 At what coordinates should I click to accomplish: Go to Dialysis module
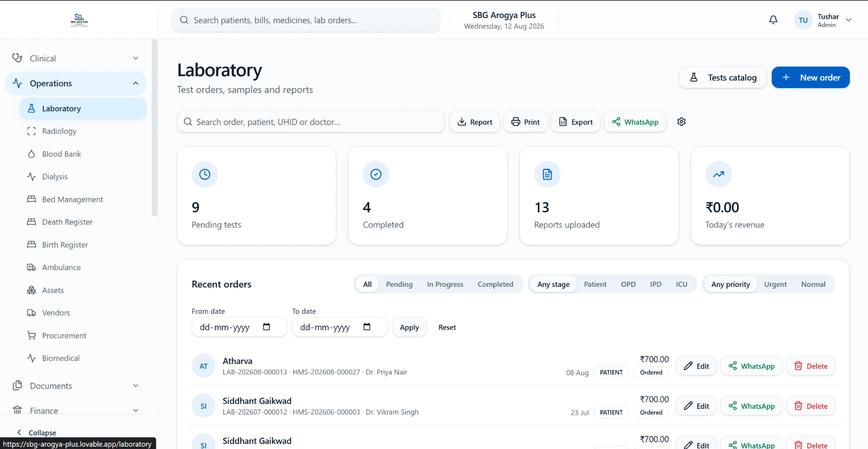pyautogui.click(x=83, y=177)
